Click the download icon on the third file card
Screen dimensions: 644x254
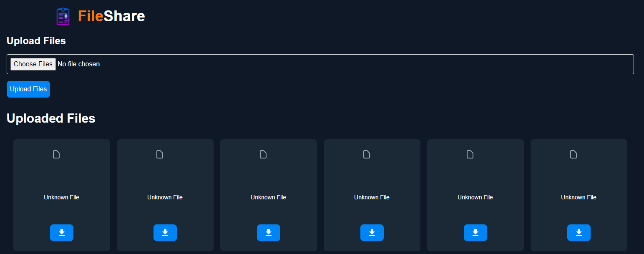click(268, 233)
